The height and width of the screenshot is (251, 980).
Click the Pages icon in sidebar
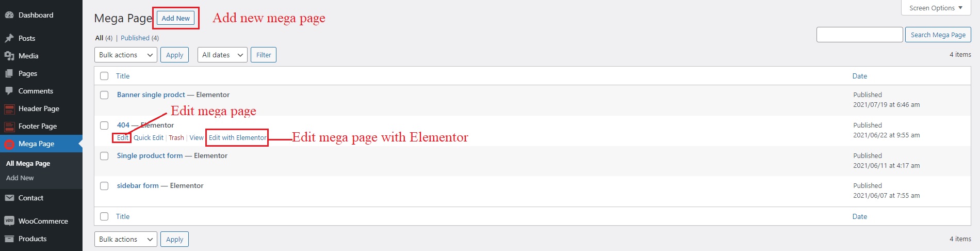[9, 73]
